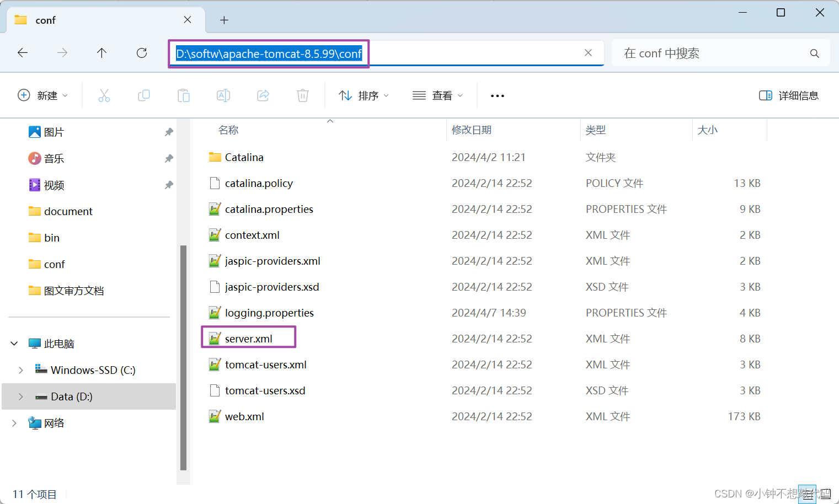Click the Catalina folder icon
Screen dimensions: 839x504
coord(215,157)
